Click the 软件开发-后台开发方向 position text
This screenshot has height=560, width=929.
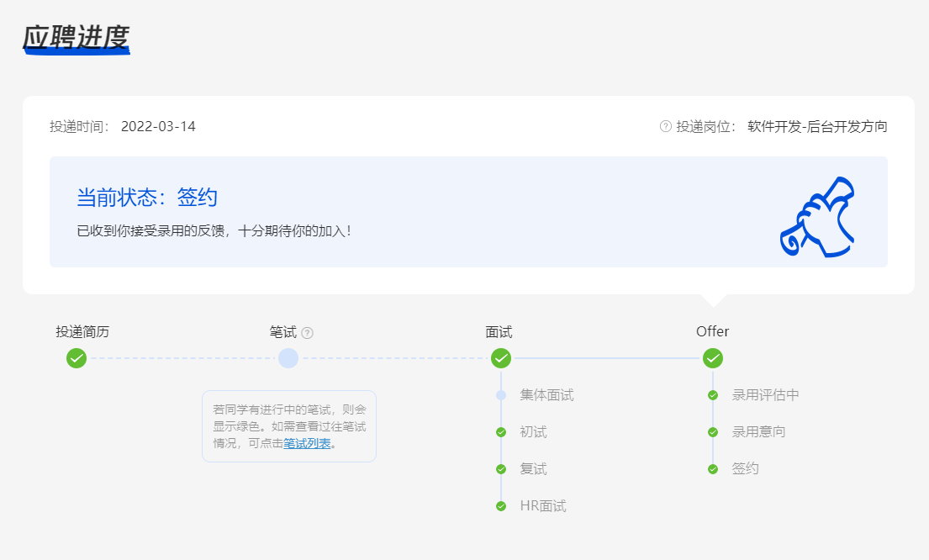click(817, 127)
